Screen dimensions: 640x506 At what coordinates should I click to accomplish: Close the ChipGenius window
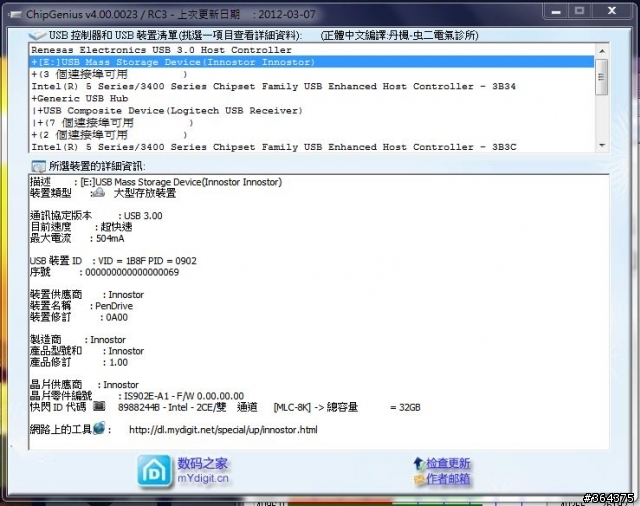(x=611, y=11)
